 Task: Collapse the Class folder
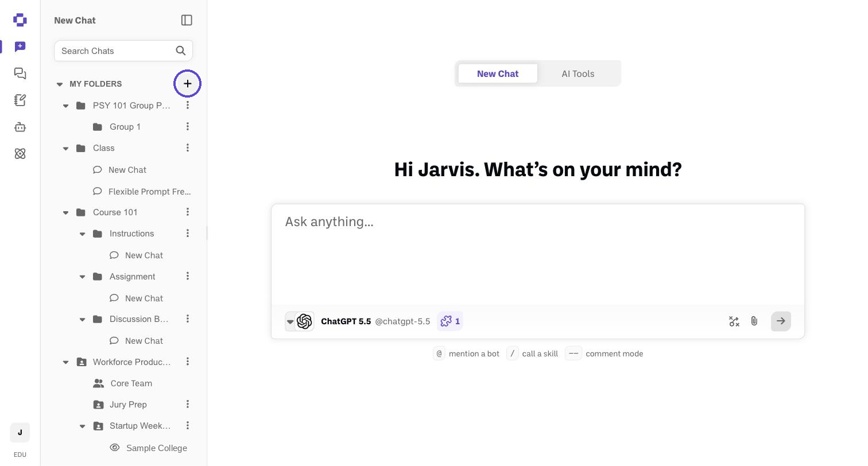[65, 148]
